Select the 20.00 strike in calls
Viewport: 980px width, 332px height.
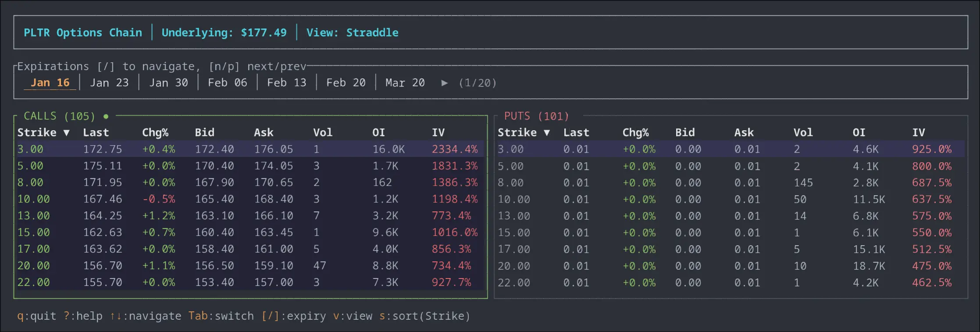(34, 266)
